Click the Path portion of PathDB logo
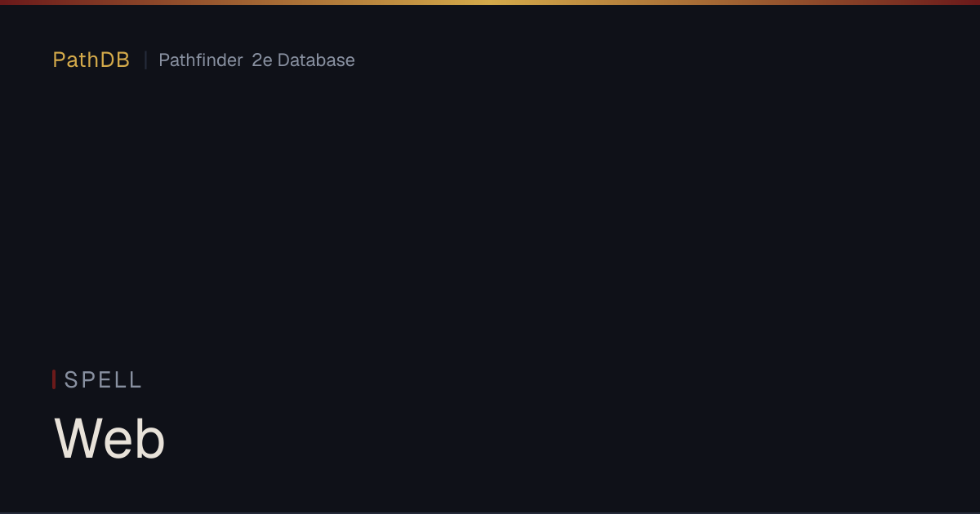Image resolution: width=980 pixels, height=514 pixels. [76, 60]
